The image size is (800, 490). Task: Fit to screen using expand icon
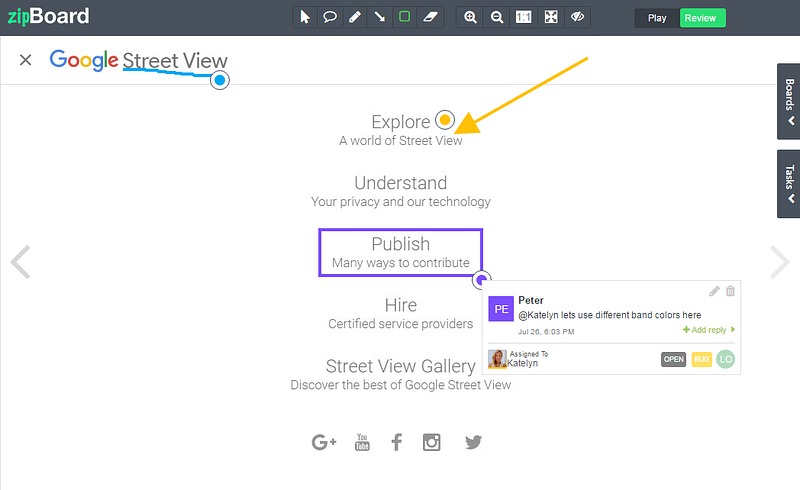[551, 17]
